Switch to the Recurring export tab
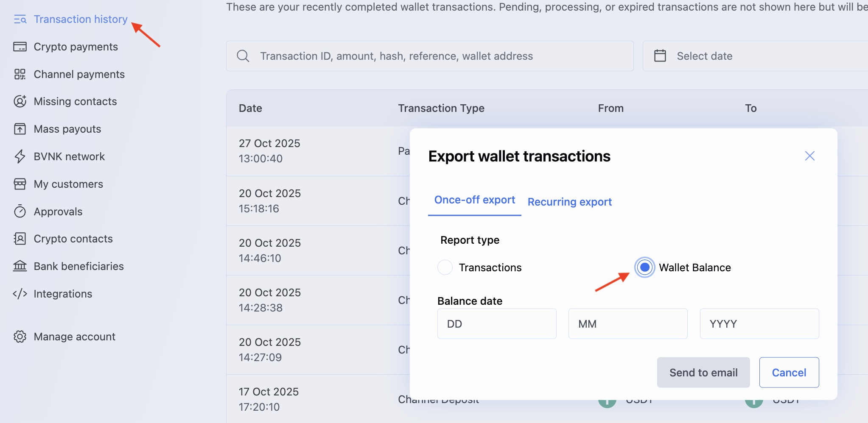 [569, 202]
